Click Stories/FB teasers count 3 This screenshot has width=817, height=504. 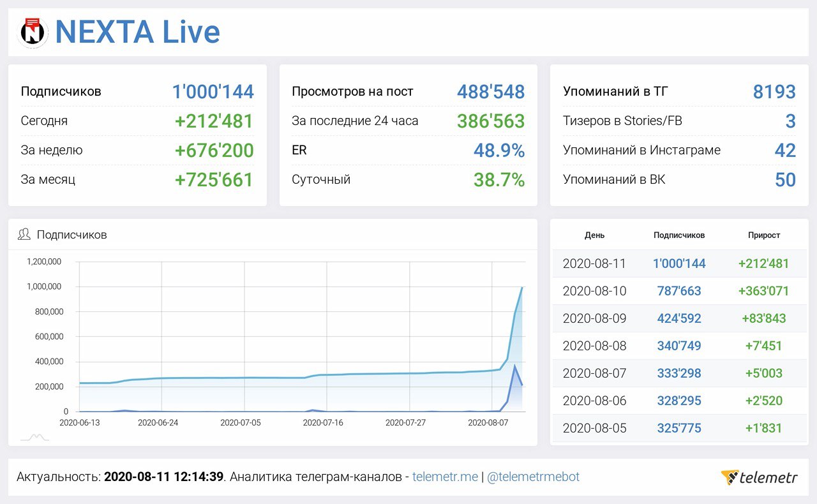coord(790,121)
